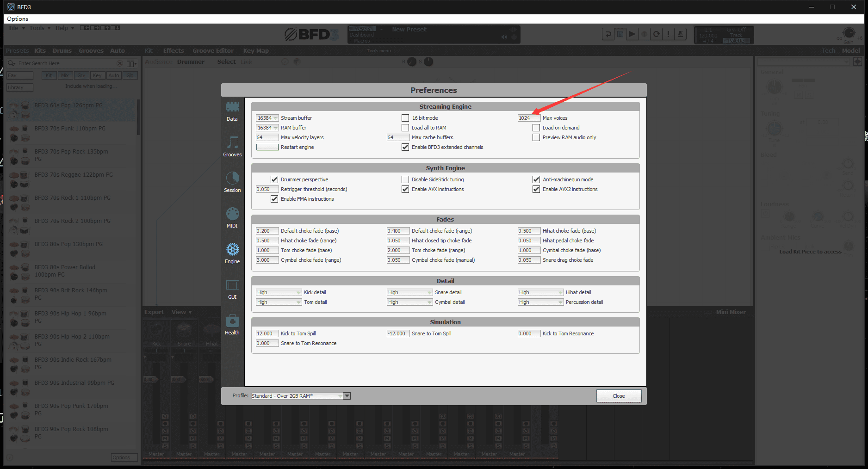Click the panic exclamation icon
Image resolution: width=868 pixels, height=469 pixels.
coord(668,34)
